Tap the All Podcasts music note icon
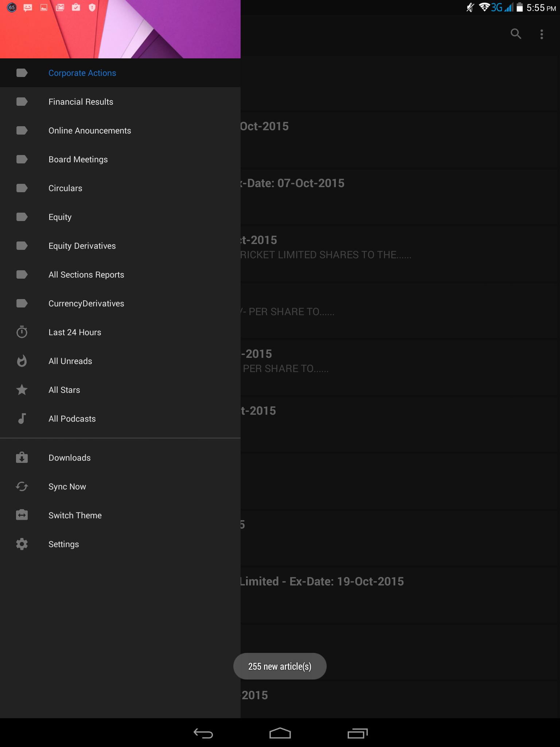 [22, 418]
